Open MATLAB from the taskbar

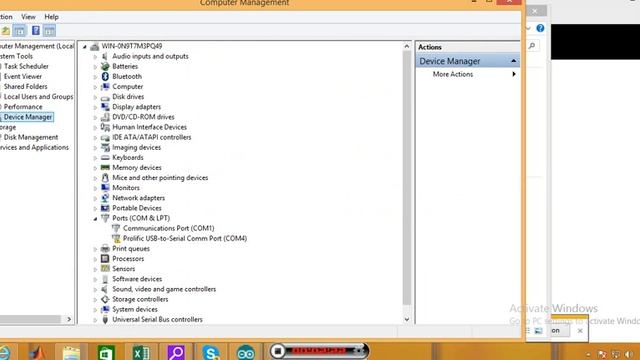pos(37,352)
